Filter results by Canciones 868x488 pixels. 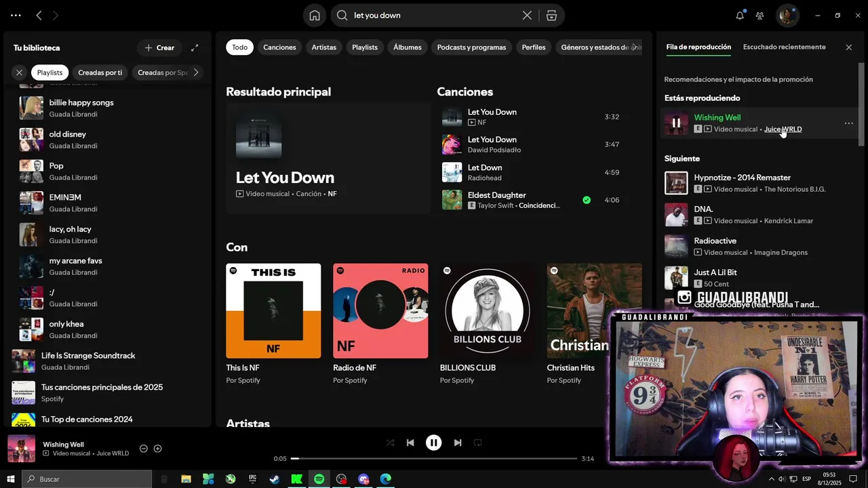[x=279, y=47]
